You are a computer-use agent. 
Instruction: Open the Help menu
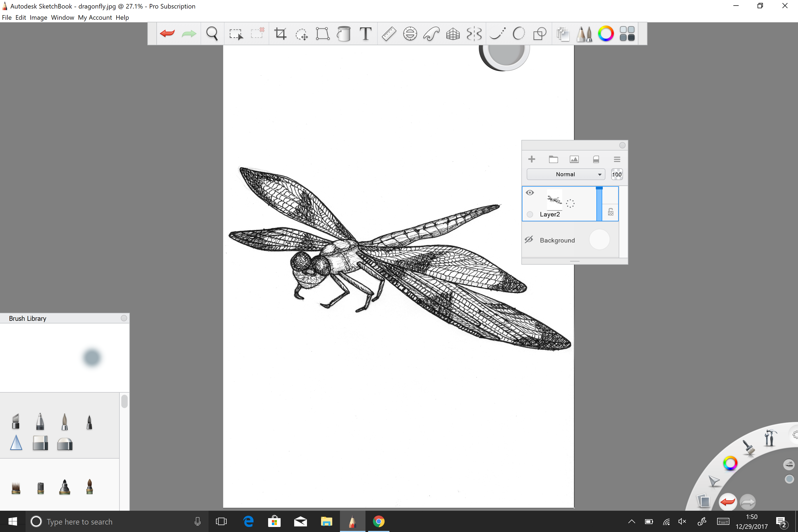[122, 17]
